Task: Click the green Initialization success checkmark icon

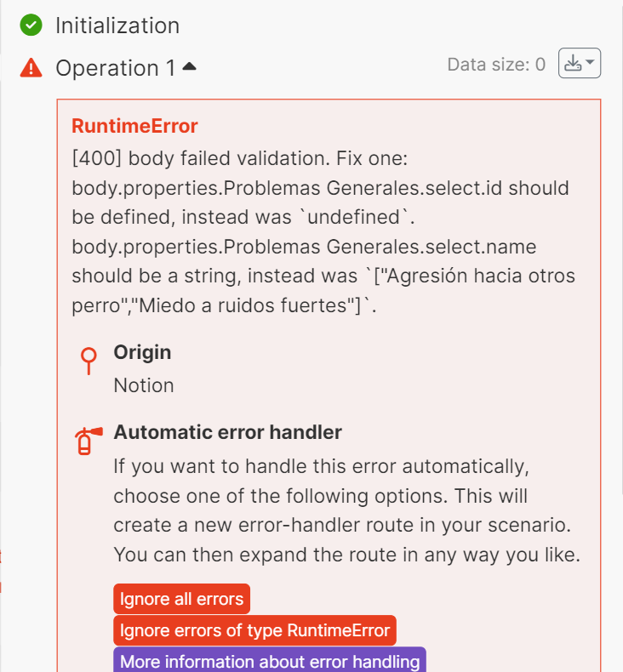Action: pos(31,26)
